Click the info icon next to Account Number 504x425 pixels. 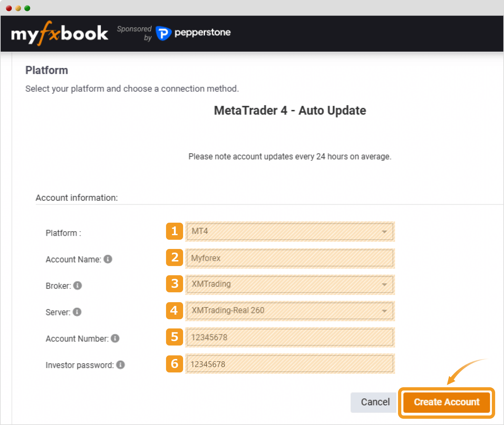115,338
